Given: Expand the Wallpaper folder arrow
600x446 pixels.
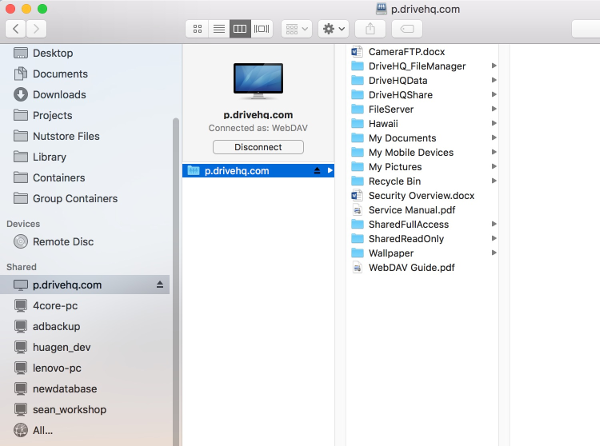Looking at the screenshot, I should (494, 253).
